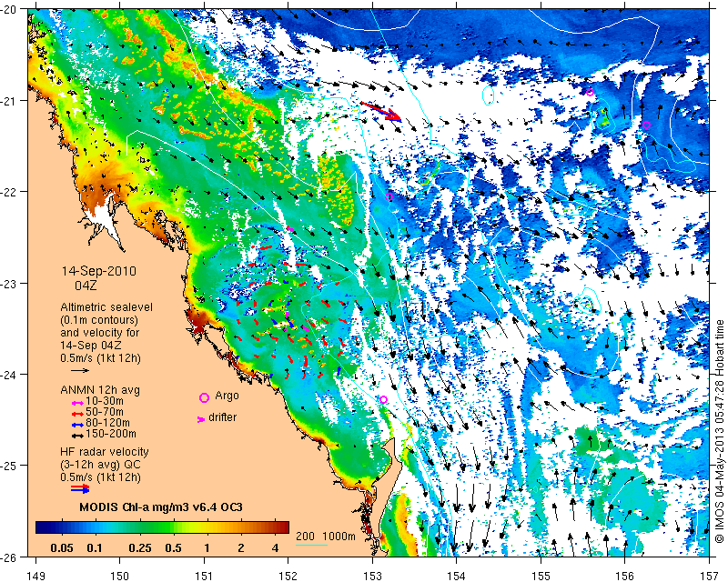This screenshot has width=728, height=582.
Task: Click the 'MODIS Chl-a mg/m3 v6.4 OC3' title
Action: pos(161,507)
